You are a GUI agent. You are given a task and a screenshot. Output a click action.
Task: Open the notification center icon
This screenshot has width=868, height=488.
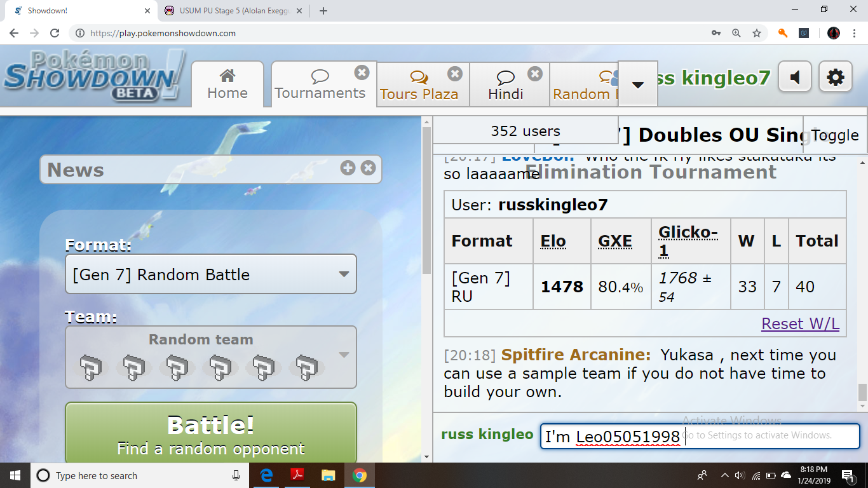pyautogui.click(x=848, y=475)
